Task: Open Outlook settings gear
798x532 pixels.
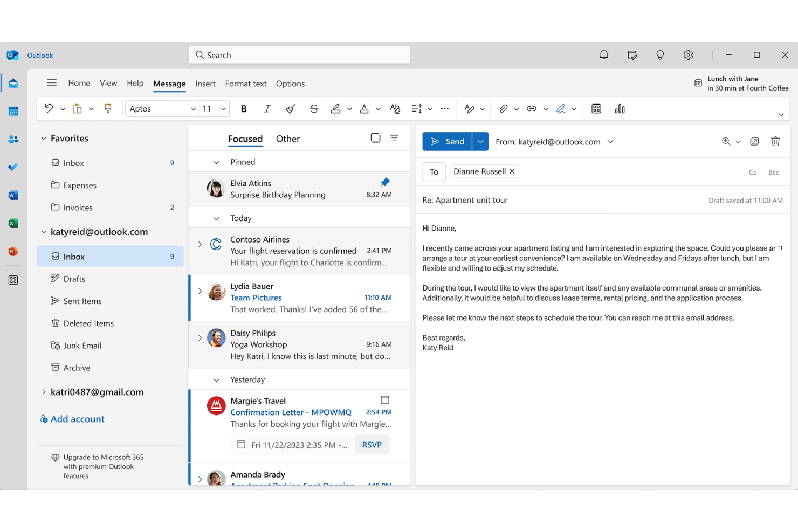Action: tap(688, 54)
